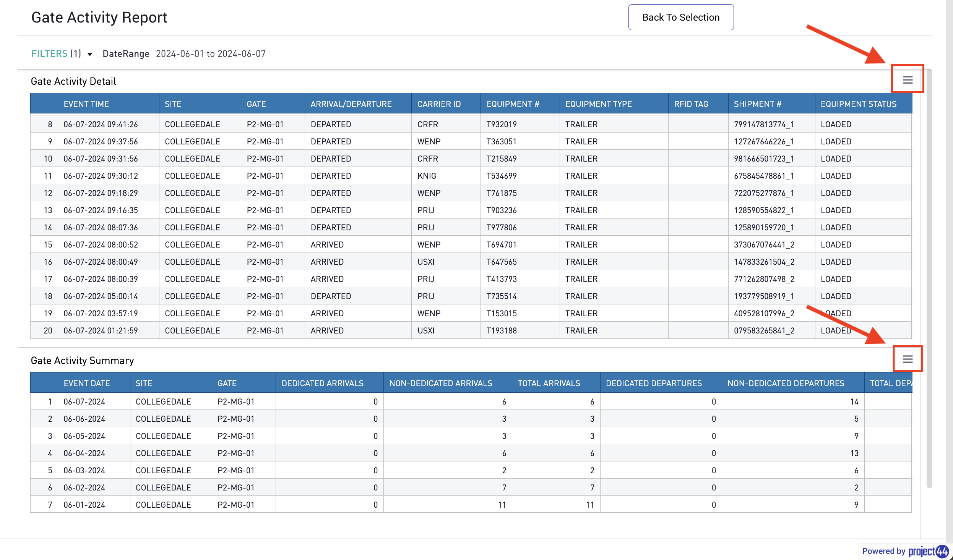953x560 pixels.
Task: Open Gate Activity Summary hamburger menu
Action: (x=908, y=359)
